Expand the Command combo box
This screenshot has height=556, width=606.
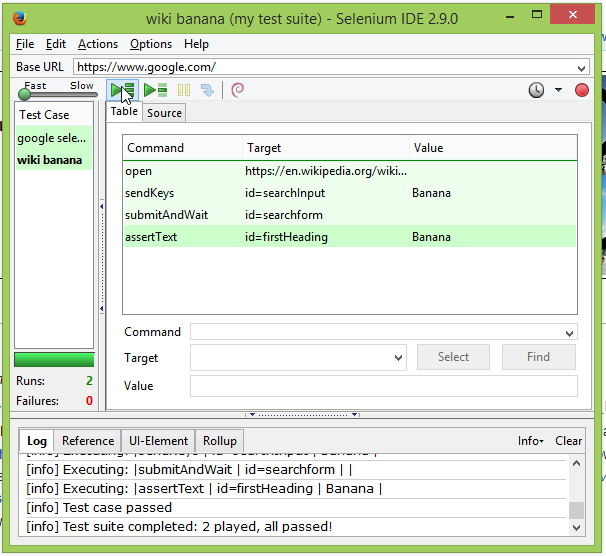click(x=569, y=333)
